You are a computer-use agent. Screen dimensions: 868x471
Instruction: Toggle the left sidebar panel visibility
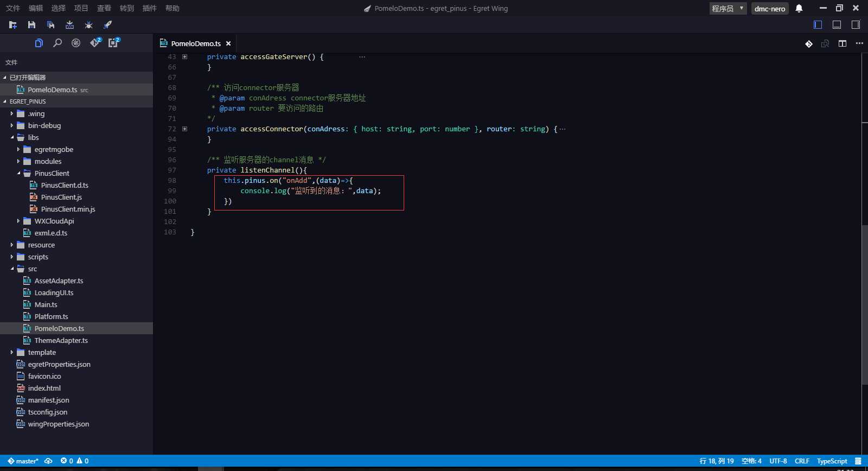pyautogui.click(x=818, y=24)
